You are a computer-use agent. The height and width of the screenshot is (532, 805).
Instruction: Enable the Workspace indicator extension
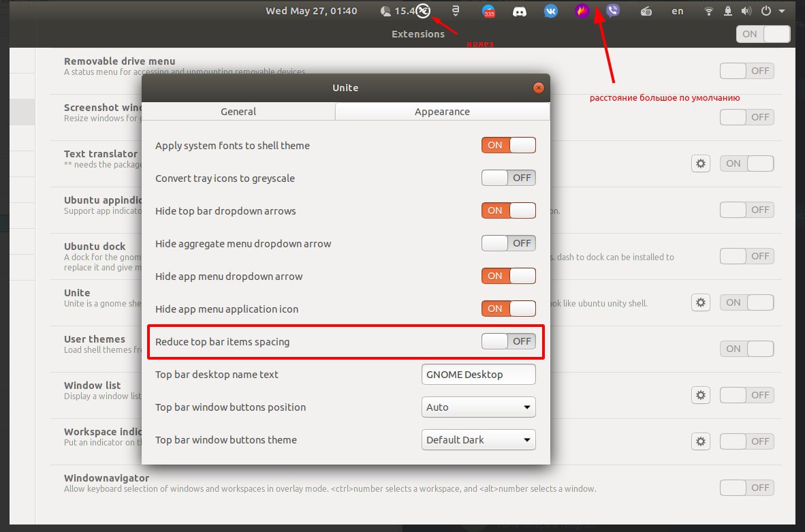pyautogui.click(x=746, y=441)
